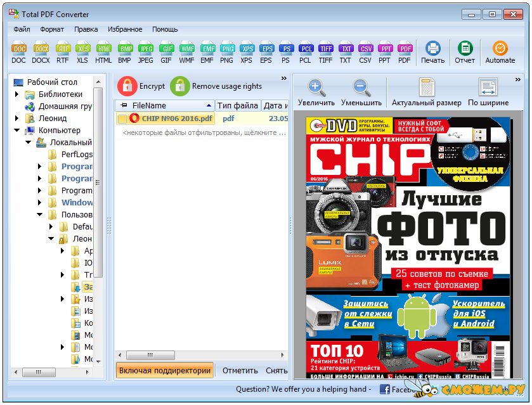Screen dimensions: 532x405
Task: Convert to EPS format
Action: click(266, 53)
